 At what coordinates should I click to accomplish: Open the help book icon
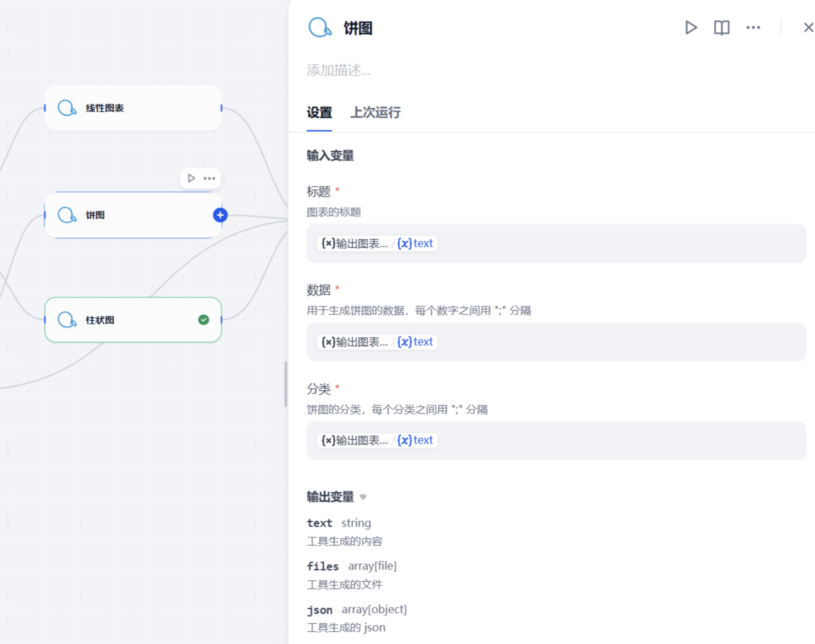click(721, 27)
